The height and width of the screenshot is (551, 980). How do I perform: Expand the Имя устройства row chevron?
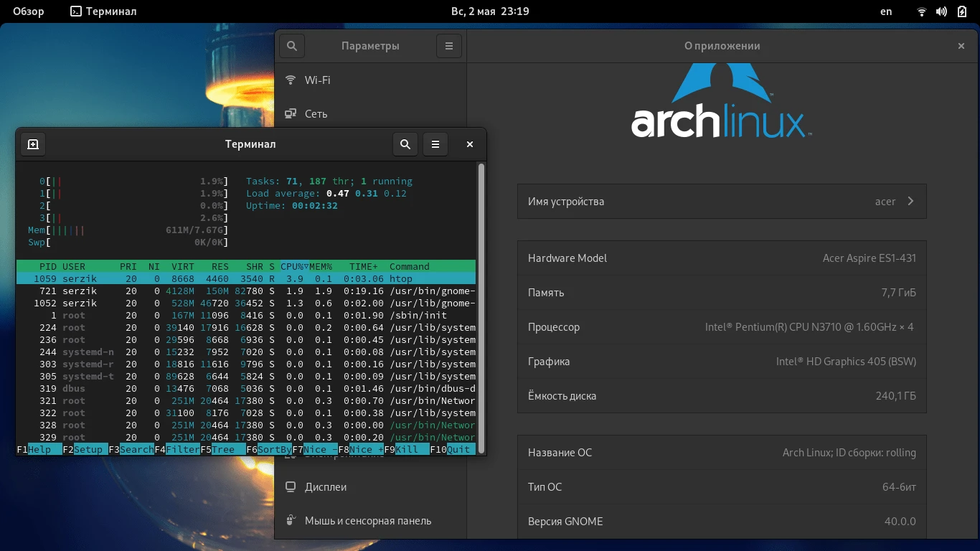(910, 202)
